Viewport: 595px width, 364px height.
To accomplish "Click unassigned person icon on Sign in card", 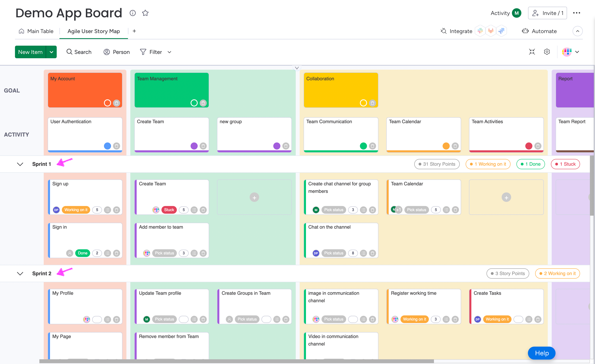I will tap(70, 253).
